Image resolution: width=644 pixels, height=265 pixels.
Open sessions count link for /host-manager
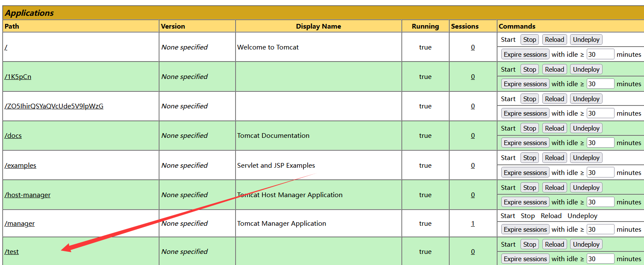tap(473, 195)
